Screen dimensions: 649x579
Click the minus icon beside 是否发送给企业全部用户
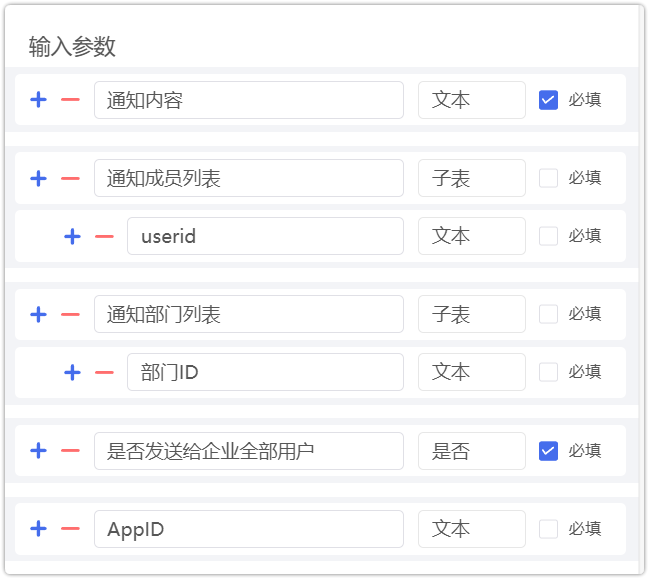coord(70,450)
